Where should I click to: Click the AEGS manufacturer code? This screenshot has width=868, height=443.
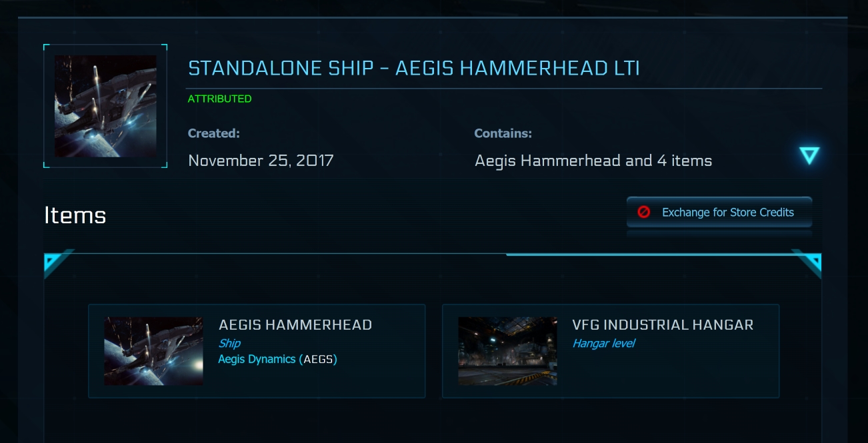coord(318,359)
